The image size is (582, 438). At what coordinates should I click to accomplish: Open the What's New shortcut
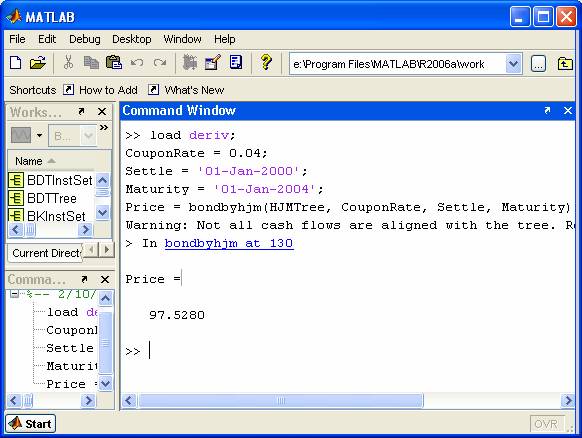(x=186, y=90)
